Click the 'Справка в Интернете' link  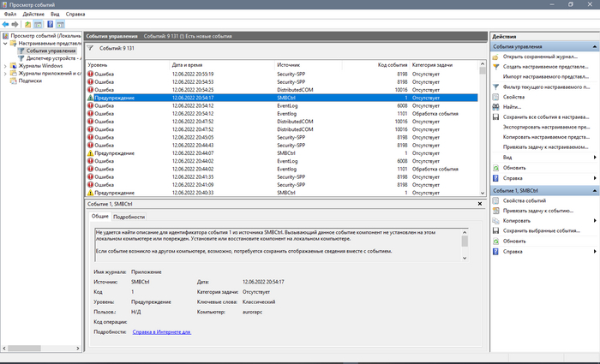pyautogui.click(x=161, y=331)
